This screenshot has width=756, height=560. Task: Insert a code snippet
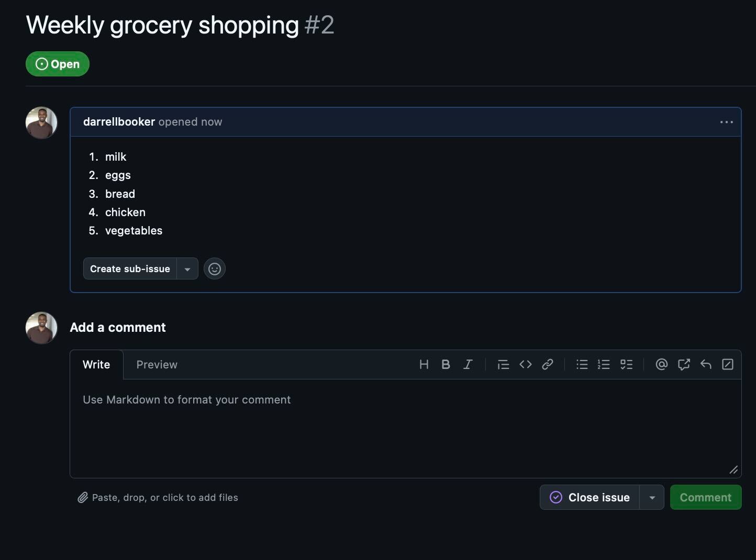tap(525, 364)
